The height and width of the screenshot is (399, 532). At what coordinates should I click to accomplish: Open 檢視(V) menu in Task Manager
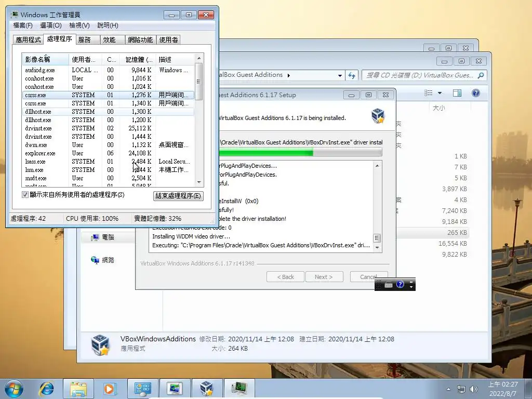point(79,25)
